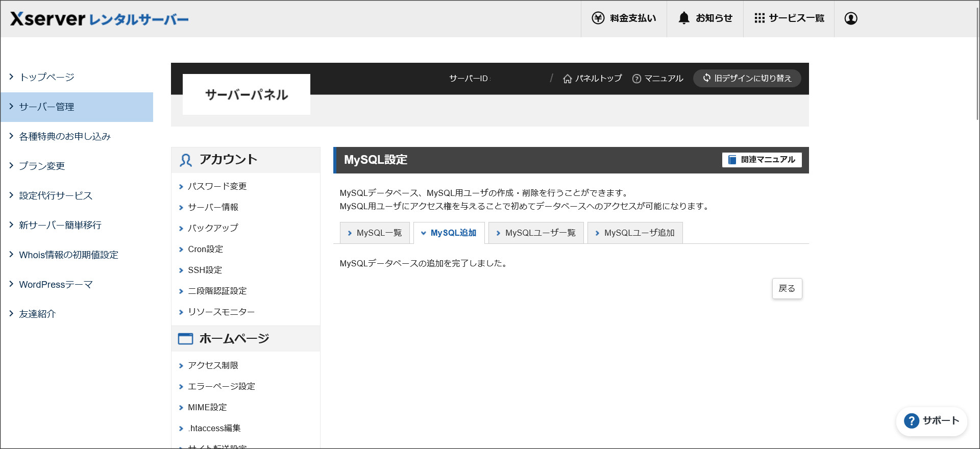Open エラーページ設定 in panel menu

[221, 386]
